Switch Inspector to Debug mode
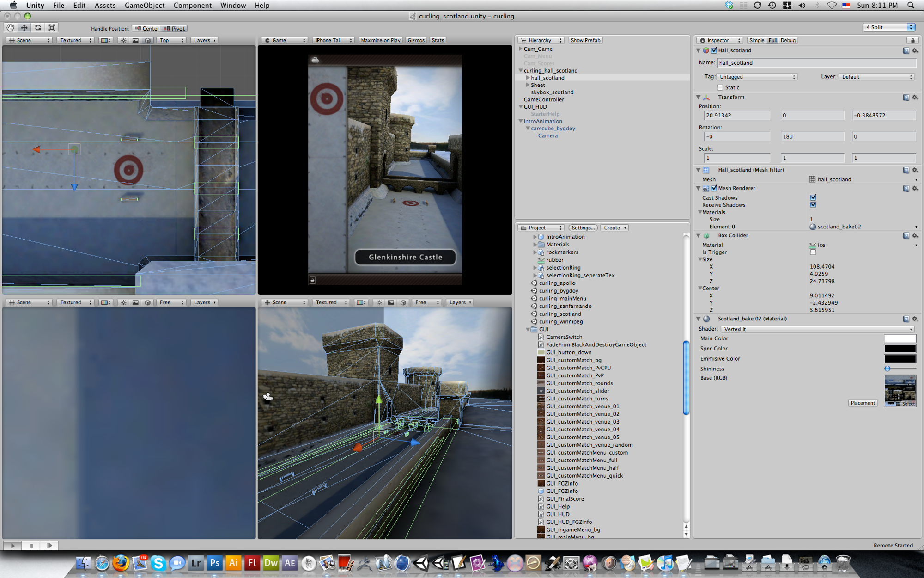Screen dimensions: 924x578 [x=788, y=41]
